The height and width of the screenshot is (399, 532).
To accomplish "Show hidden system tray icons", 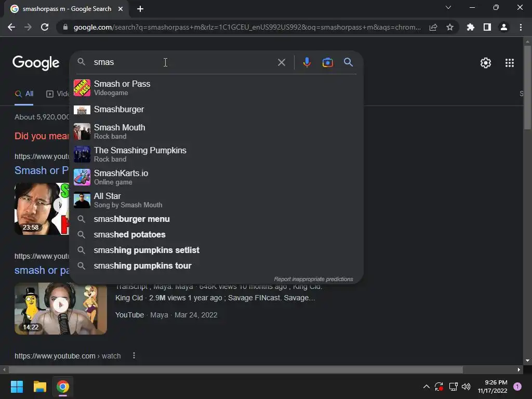I will click(x=427, y=387).
